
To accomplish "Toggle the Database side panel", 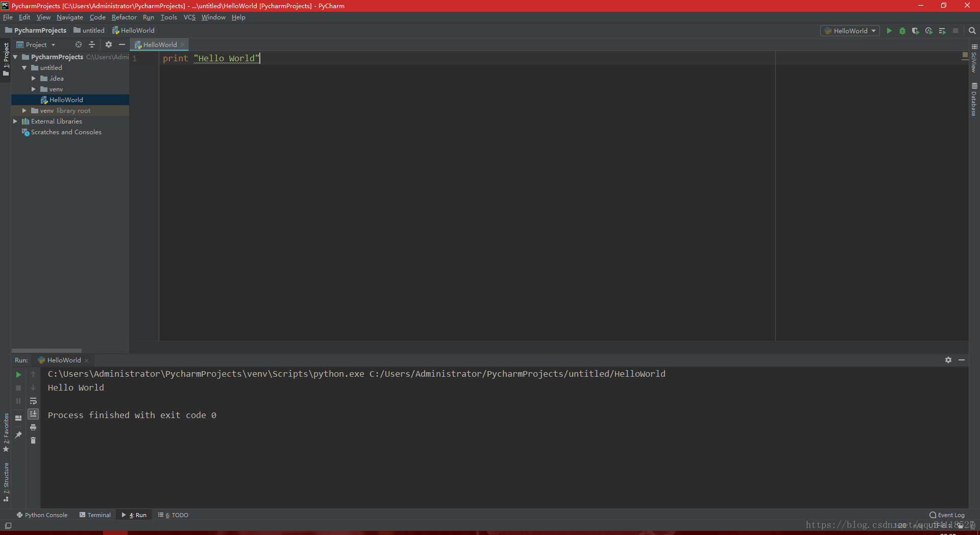I will coord(974,100).
